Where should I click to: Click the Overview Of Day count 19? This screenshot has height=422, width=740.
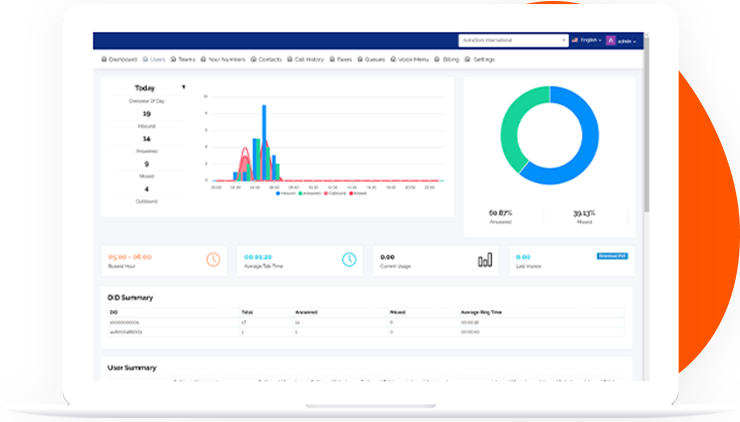pyautogui.click(x=147, y=114)
